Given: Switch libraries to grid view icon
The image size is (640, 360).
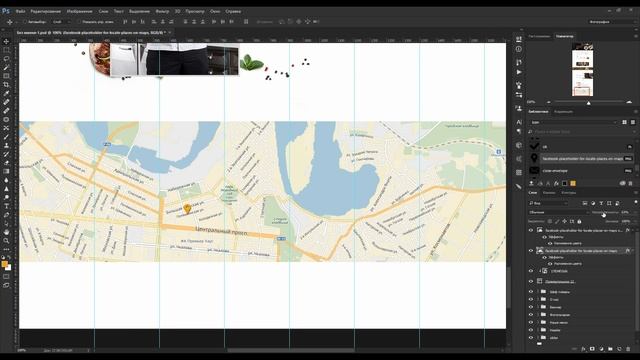Looking at the screenshot, I should 624,122.
